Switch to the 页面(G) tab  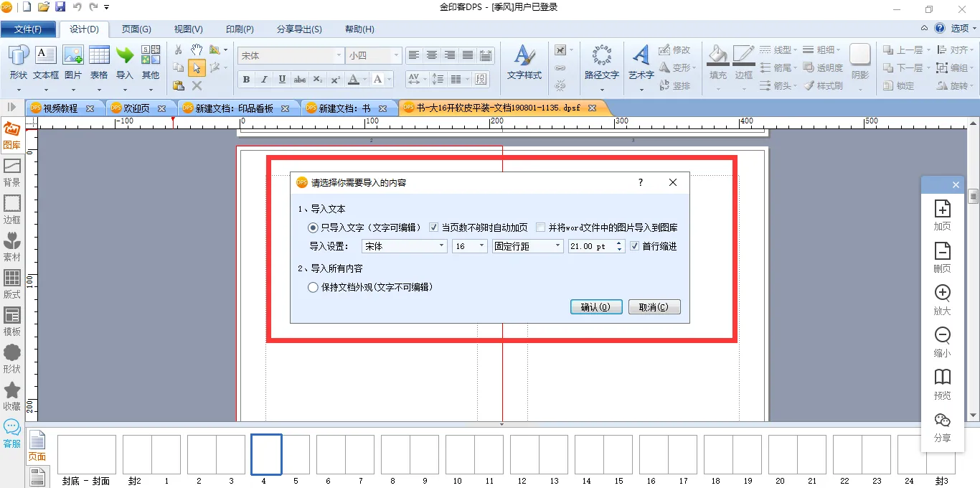136,29
